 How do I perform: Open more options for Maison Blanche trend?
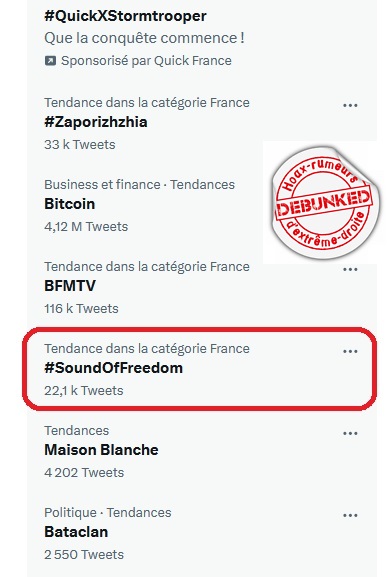(350, 433)
